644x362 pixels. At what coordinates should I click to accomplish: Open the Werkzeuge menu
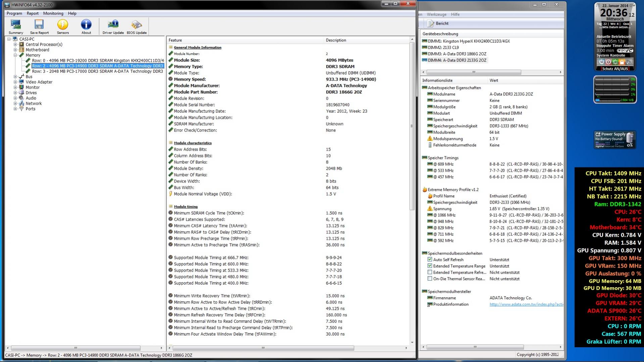pos(437,14)
